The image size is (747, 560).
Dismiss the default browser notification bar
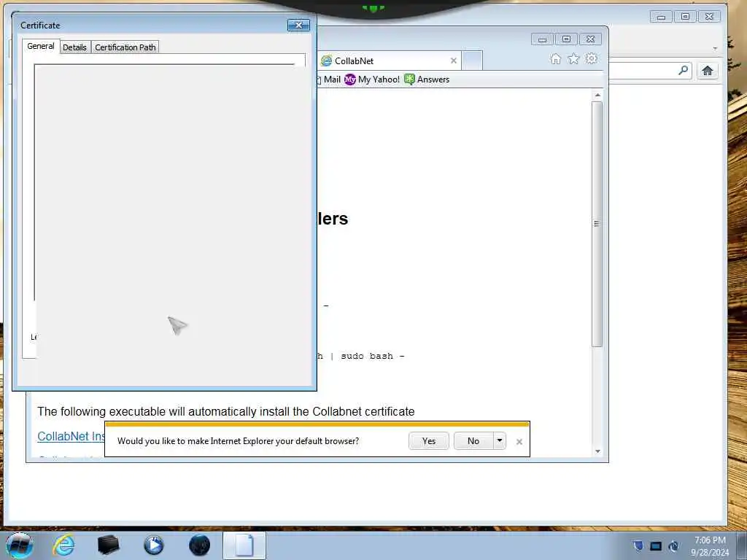click(x=519, y=442)
